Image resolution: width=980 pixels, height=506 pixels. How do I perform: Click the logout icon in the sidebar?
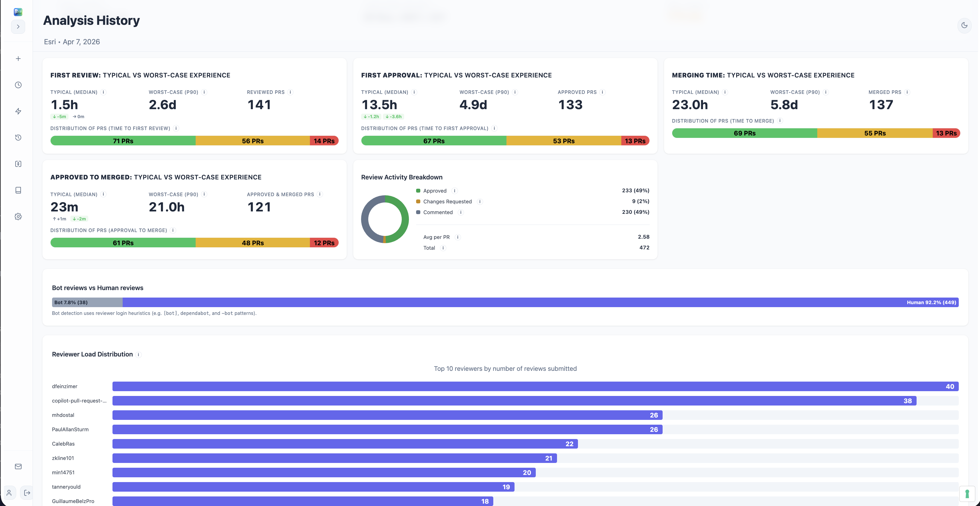[27, 493]
